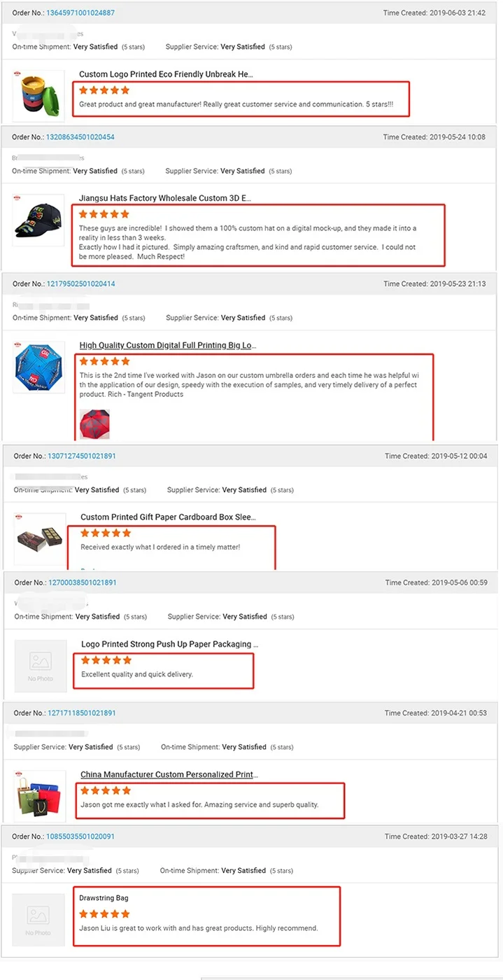503x980 pixels.
Task: Click the blue printed umbrella thumbnail
Action: 39,367
